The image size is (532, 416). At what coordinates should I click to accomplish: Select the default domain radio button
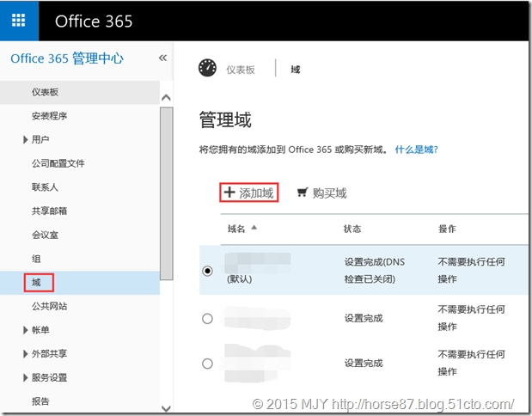tap(207, 271)
